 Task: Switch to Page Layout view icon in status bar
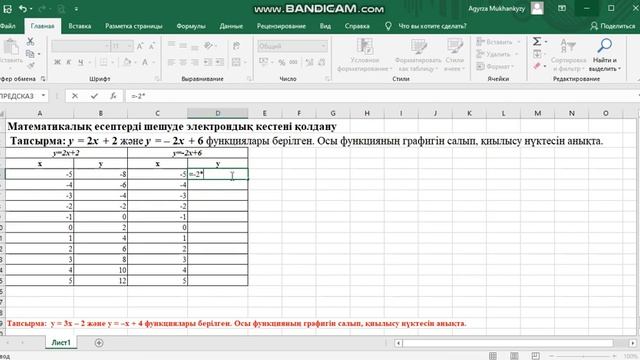coord(514,356)
